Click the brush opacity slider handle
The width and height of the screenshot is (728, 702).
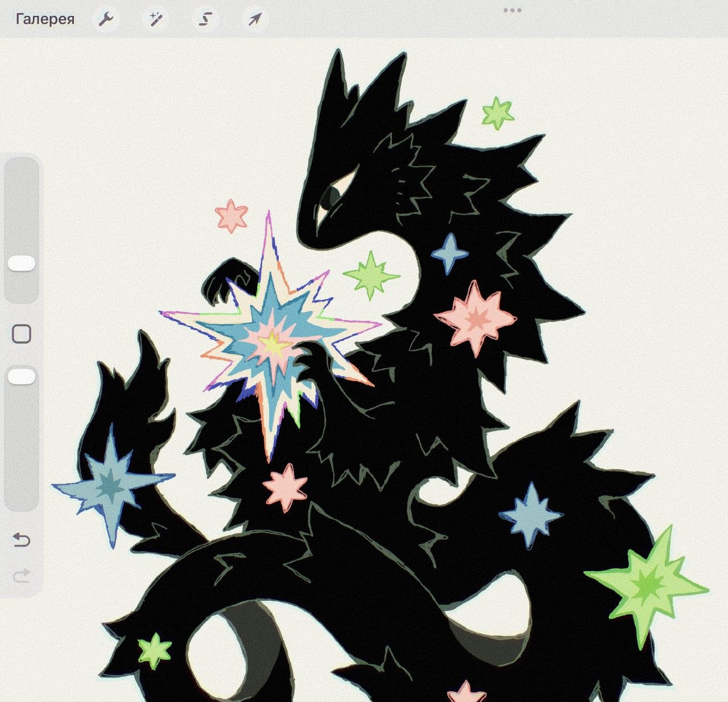22,377
